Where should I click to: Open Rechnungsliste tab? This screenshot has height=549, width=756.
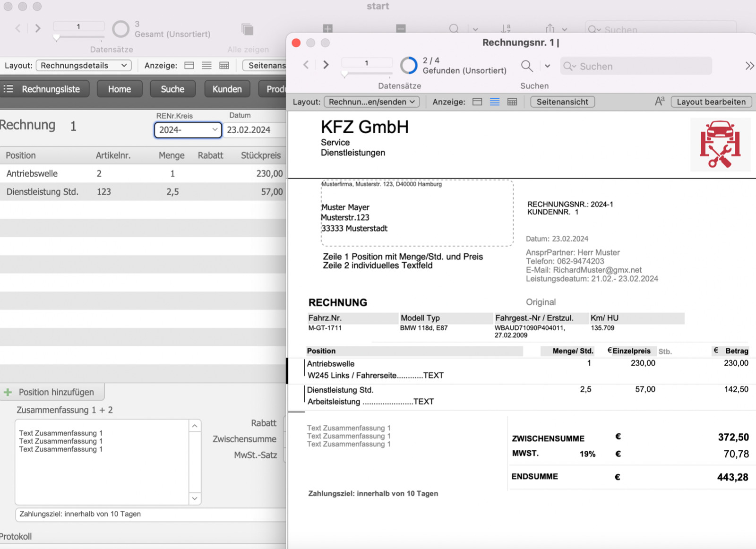point(45,89)
